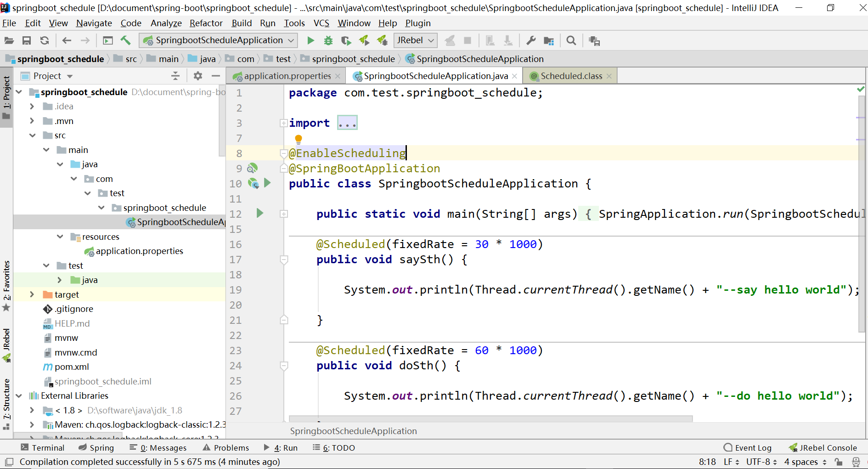Click the Search Everywhere magnifier icon
The height and width of the screenshot is (469, 868).
tap(571, 41)
